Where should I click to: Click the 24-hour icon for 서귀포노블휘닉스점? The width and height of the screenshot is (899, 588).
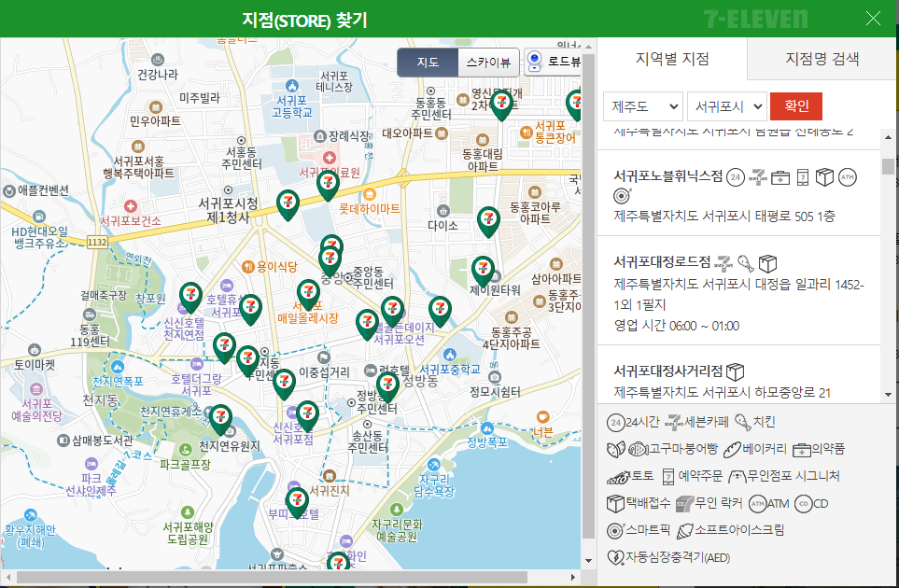(736, 177)
